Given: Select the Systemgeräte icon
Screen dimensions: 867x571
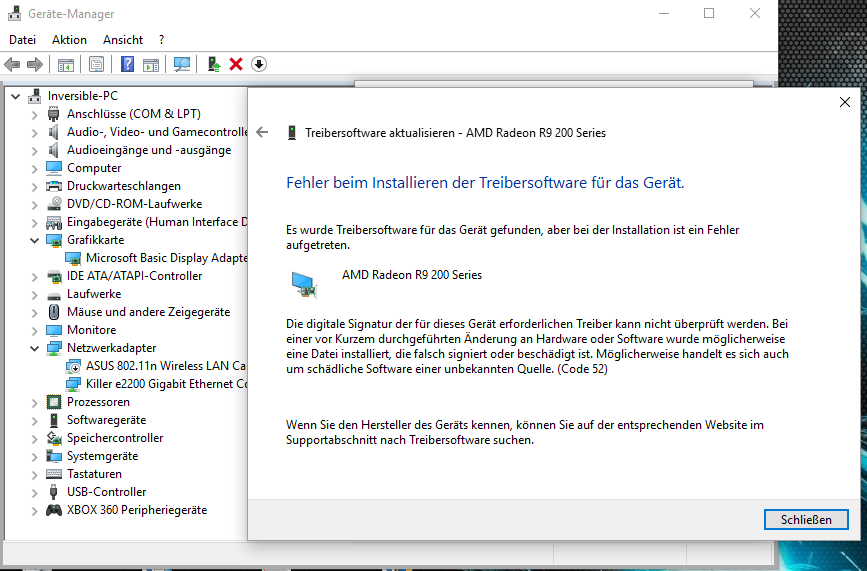Looking at the screenshot, I should click(54, 456).
